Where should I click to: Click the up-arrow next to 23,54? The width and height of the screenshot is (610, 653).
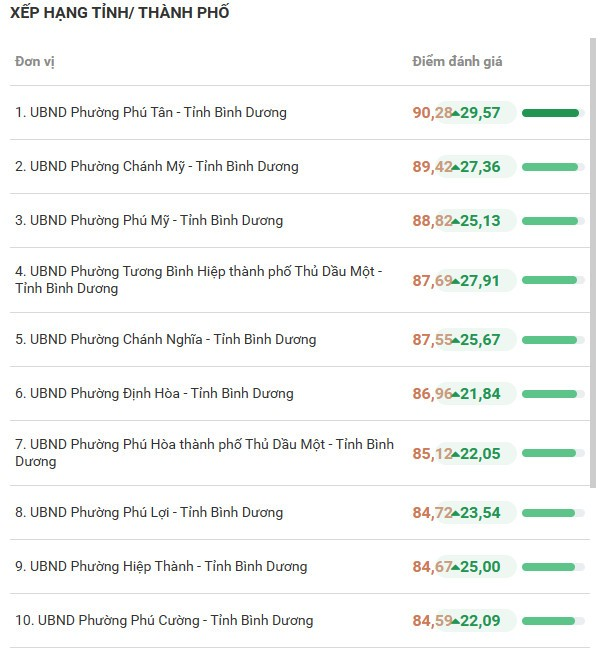456,513
